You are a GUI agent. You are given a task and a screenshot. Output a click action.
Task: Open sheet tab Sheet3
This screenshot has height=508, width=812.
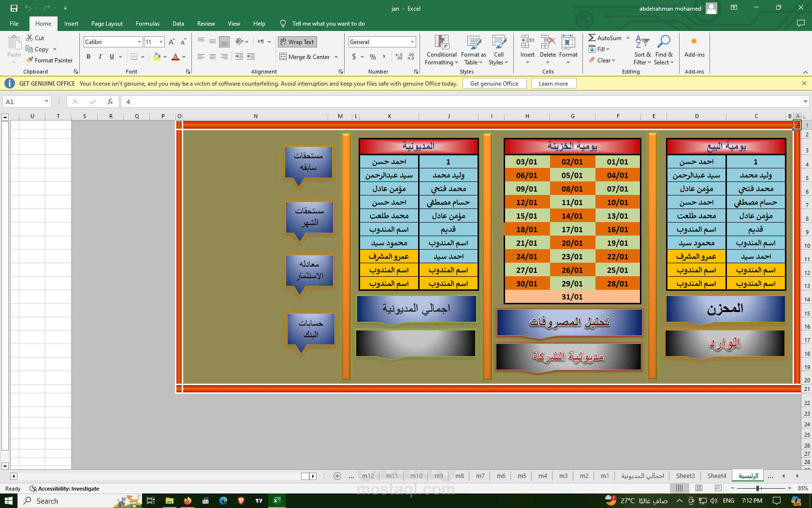[685, 476]
